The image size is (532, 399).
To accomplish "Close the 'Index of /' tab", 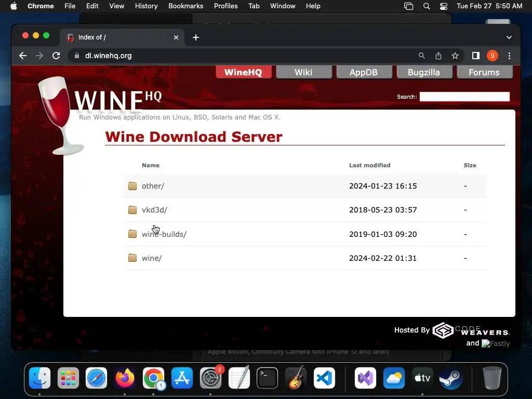I will pyautogui.click(x=176, y=37).
